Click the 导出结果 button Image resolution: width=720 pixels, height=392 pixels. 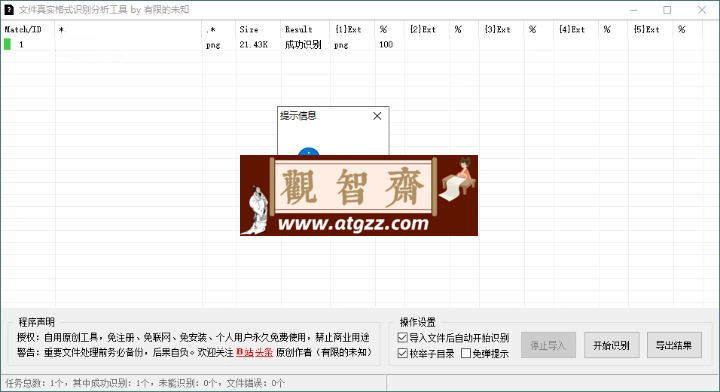pos(674,345)
